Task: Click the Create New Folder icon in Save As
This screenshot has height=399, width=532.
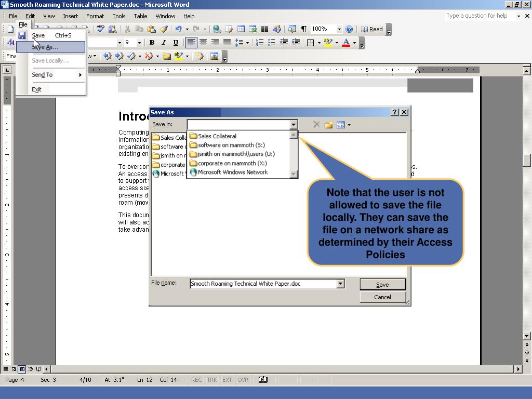Action: pyautogui.click(x=328, y=125)
